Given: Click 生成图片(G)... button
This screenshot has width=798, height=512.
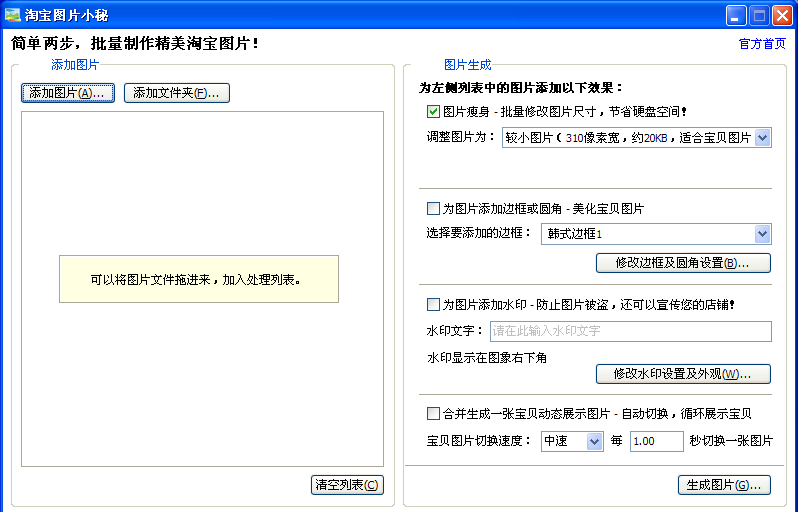Looking at the screenshot, I should 724,485.
